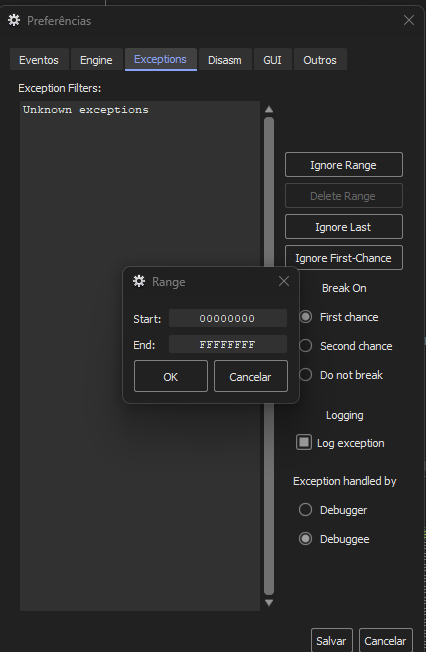
Task: Click the Preferências title gear icon
Action: (x=14, y=20)
